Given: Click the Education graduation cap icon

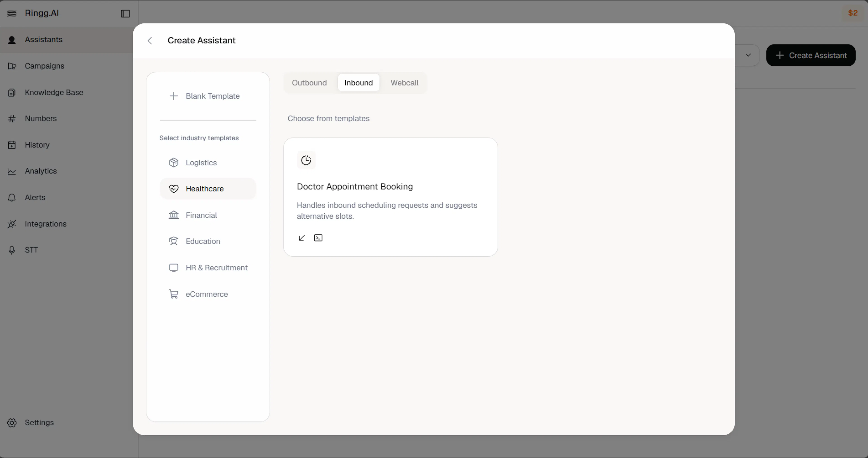Looking at the screenshot, I should (174, 241).
